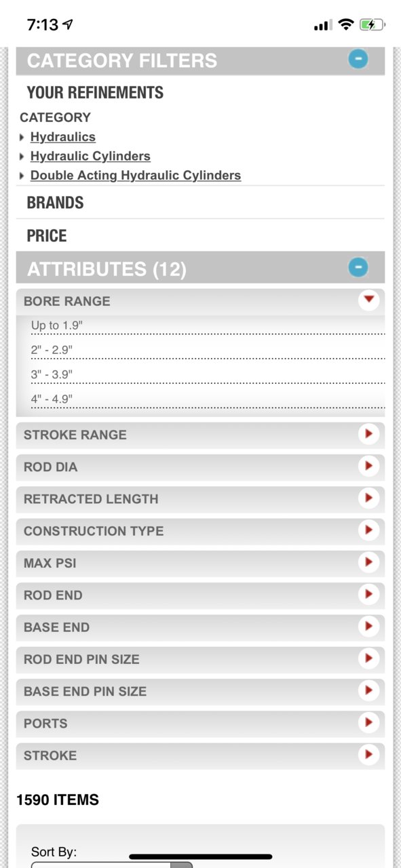The height and width of the screenshot is (868, 401).
Task: Open the Double Acting Hydraulic Cylinders link
Action: point(136,175)
